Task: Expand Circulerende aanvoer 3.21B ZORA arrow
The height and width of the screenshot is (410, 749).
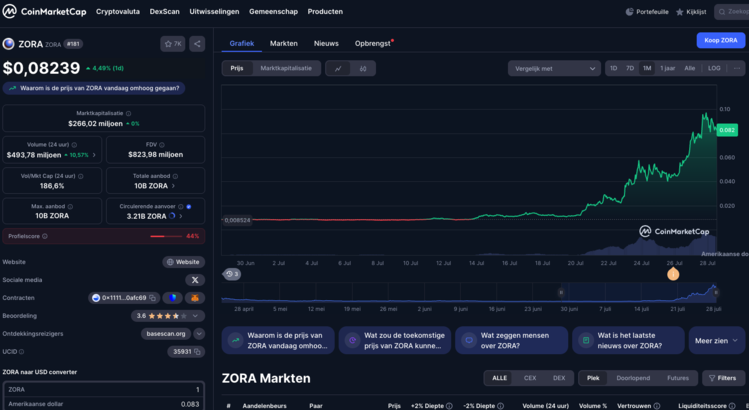Action: coord(181,216)
